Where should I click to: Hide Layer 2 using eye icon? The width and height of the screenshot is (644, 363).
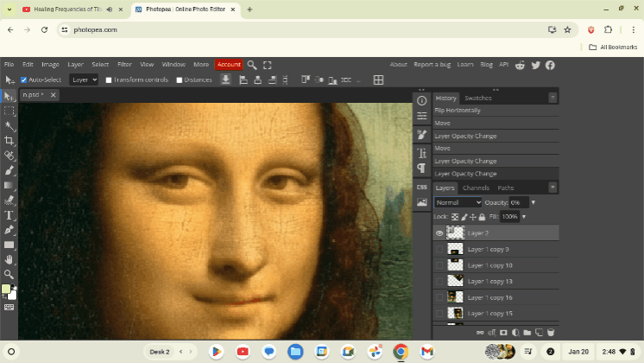439,233
